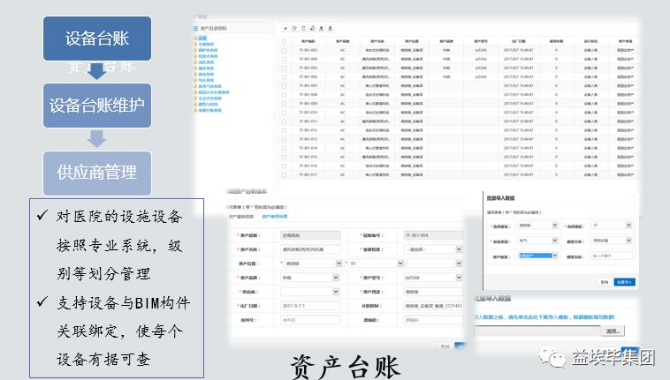Open the 资产品牌 dropdown in asset form
The height and width of the screenshot is (380, 670).
[x=310, y=277]
